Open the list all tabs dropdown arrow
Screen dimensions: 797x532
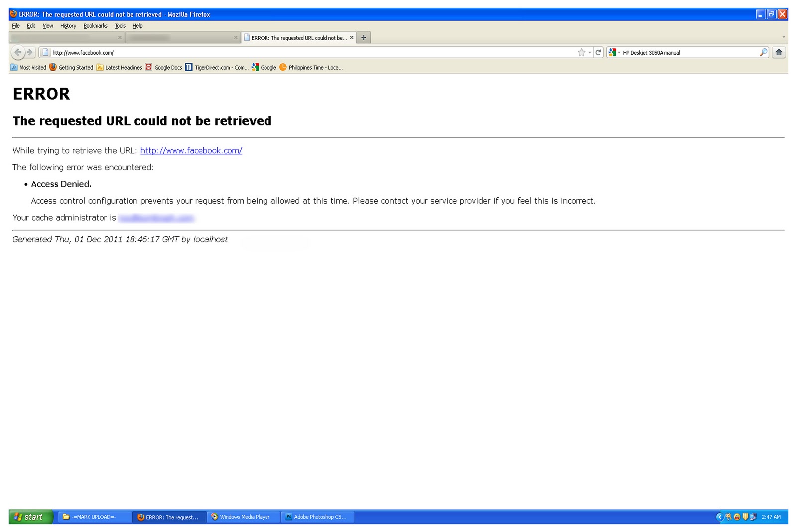click(784, 37)
